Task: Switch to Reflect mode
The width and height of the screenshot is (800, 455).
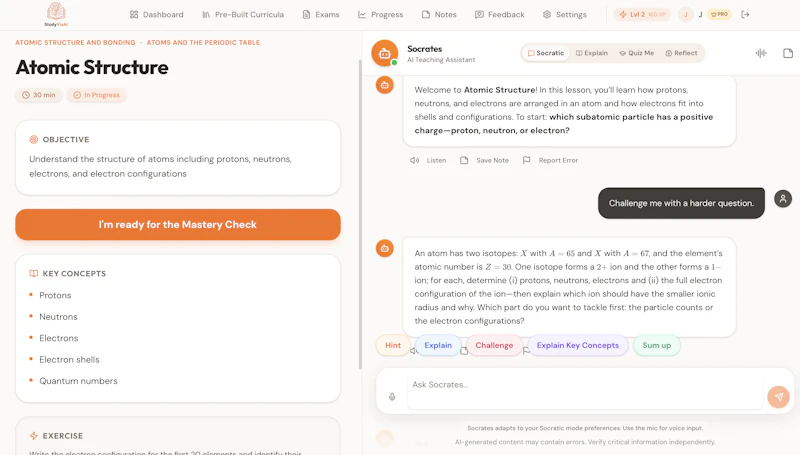Action: tap(681, 53)
